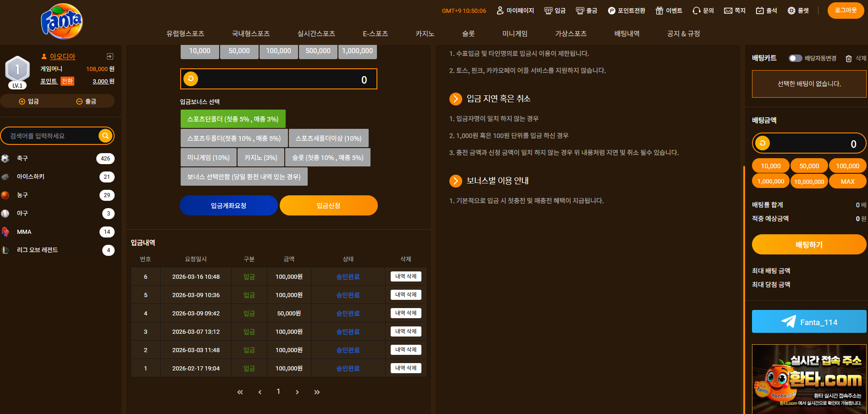Open the 미니게임 menu tab

[x=514, y=33]
